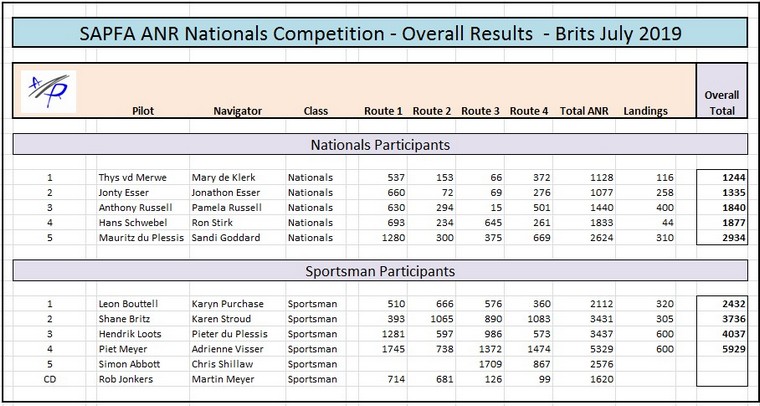The height and width of the screenshot is (406, 760).
Task: Select Leon Bouttell's overall total 2432
Action: [727, 303]
